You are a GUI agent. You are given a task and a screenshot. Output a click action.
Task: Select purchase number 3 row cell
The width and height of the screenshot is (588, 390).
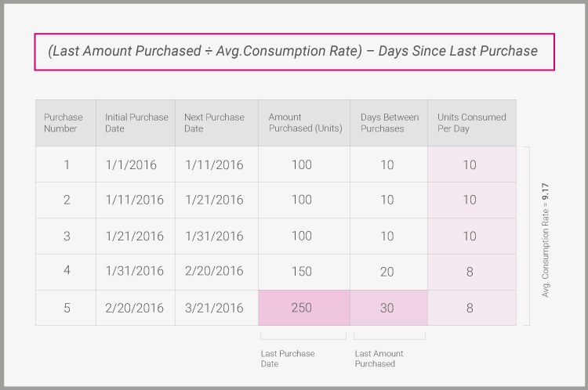pos(67,236)
